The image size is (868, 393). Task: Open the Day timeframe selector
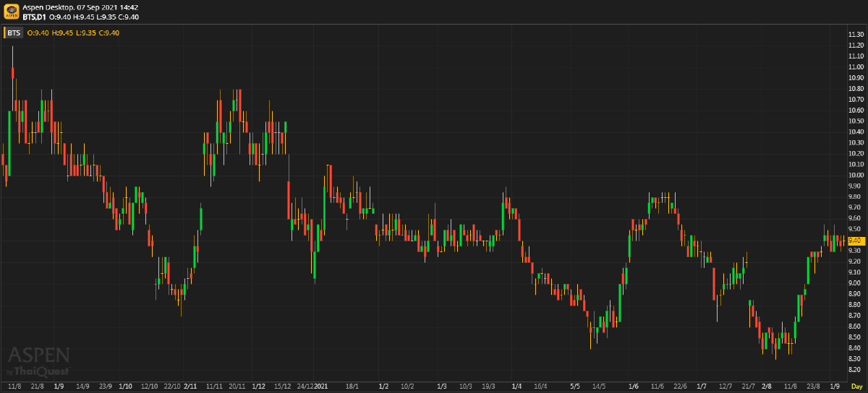tap(856, 386)
